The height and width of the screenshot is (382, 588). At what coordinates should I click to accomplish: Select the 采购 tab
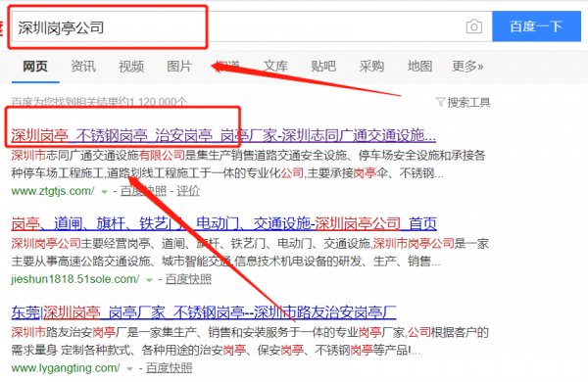pyautogui.click(x=371, y=67)
